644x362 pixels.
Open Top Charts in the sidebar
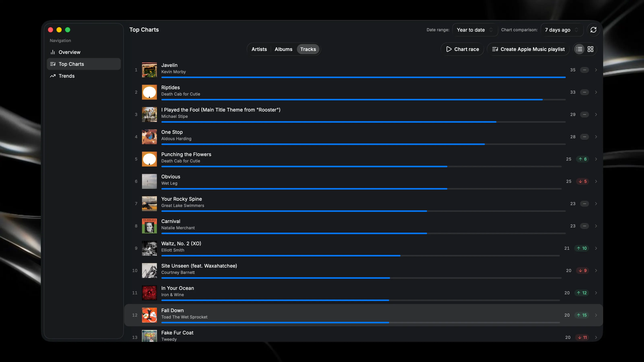(84, 64)
